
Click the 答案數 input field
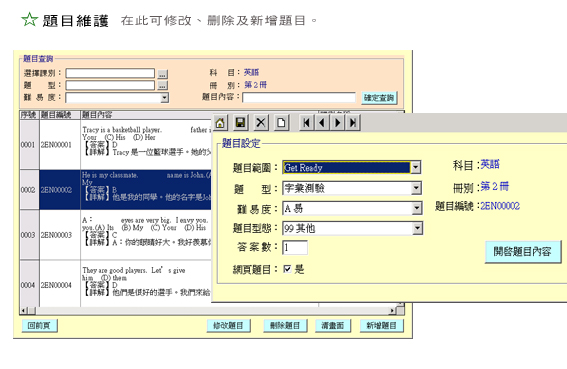pyautogui.click(x=295, y=248)
